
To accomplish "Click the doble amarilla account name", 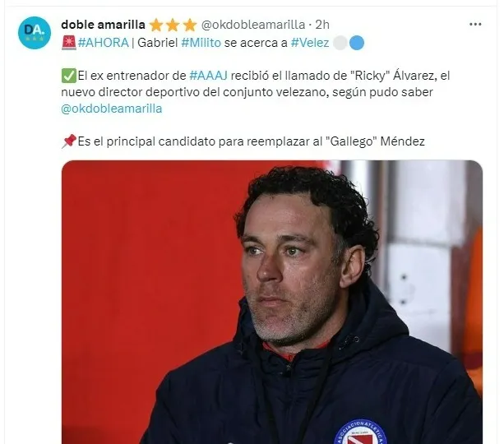I will pos(103,25).
